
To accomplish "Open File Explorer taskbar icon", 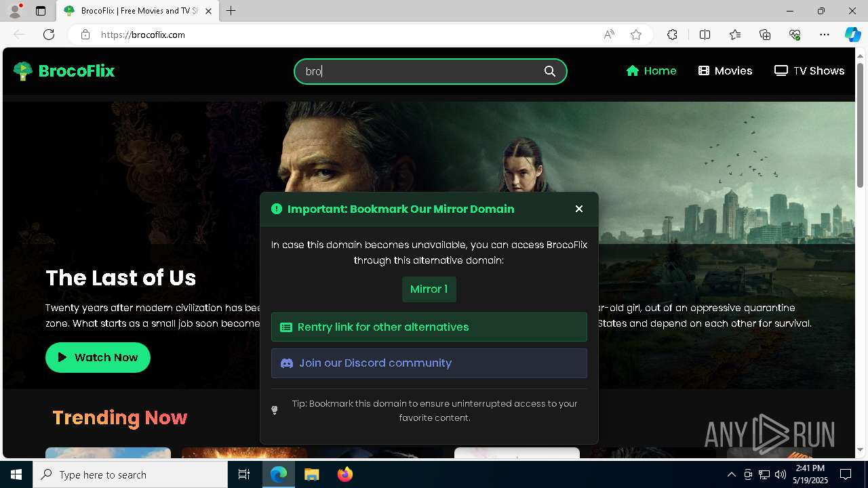I will (311, 474).
